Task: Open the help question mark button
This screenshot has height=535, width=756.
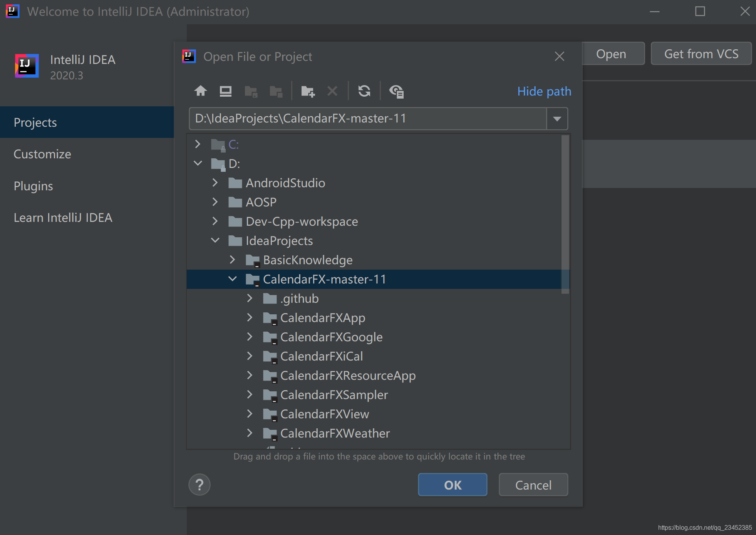Action: [x=199, y=485]
